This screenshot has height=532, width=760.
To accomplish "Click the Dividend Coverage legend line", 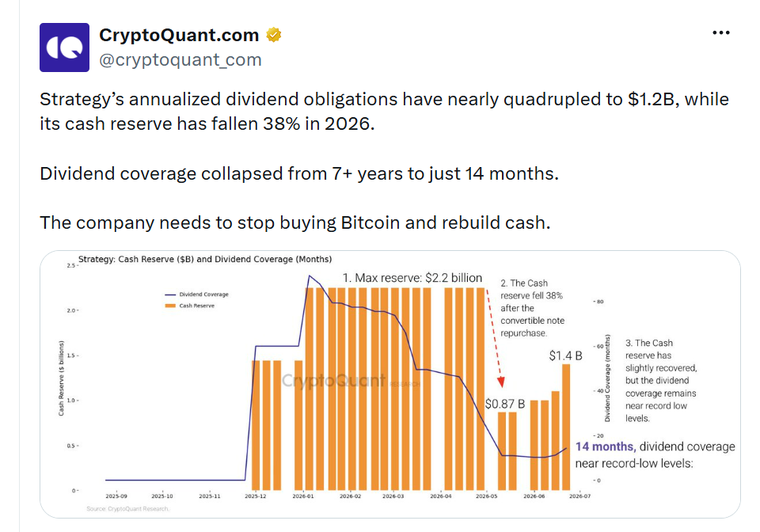I will coord(169,294).
